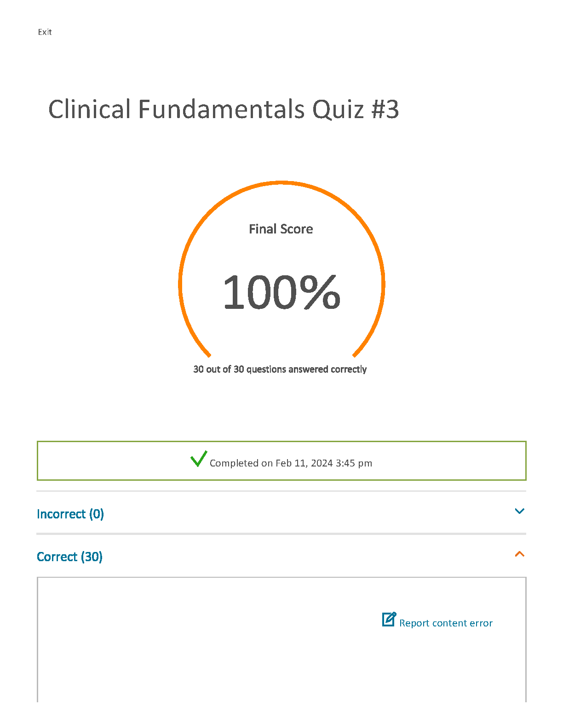Screen dimensions: 563x728
Task: Click the Final Score label
Action: point(281,229)
